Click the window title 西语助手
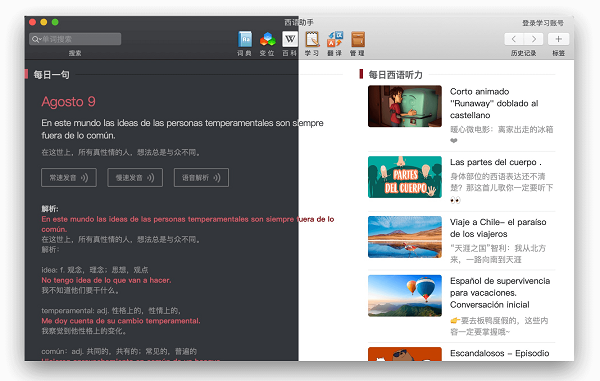Screen dimensions: 600x381 299,23
